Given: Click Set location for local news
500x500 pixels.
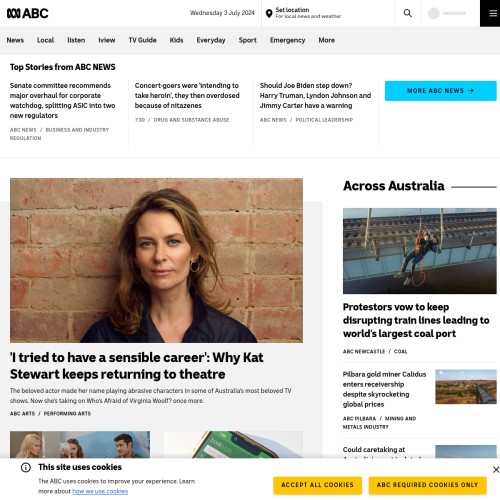Looking at the screenshot, I should tap(308, 13).
